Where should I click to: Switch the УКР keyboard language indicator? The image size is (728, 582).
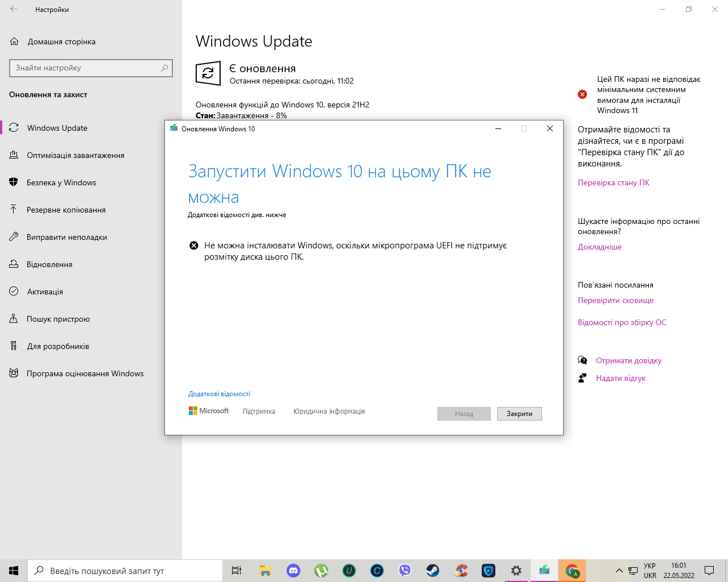coord(650,571)
